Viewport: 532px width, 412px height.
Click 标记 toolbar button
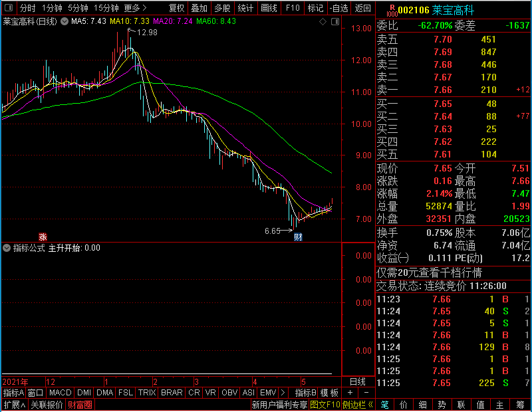(x=315, y=8)
